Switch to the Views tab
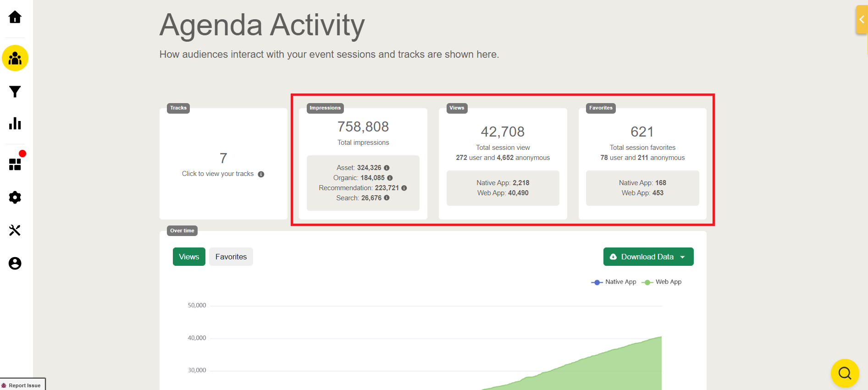868x390 pixels. [x=189, y=257]
